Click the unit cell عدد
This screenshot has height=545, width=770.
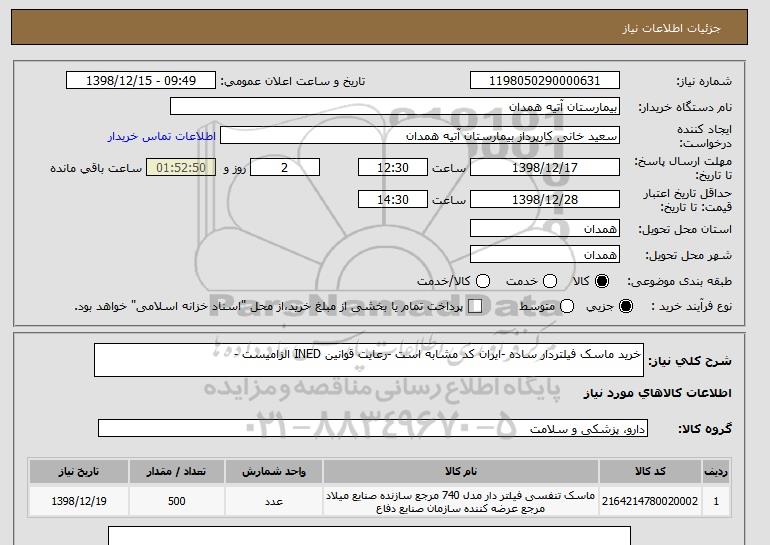(274, 501)
